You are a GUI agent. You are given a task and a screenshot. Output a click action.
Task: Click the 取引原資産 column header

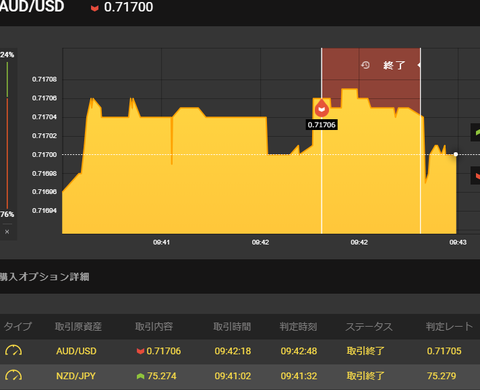[78, 326]
